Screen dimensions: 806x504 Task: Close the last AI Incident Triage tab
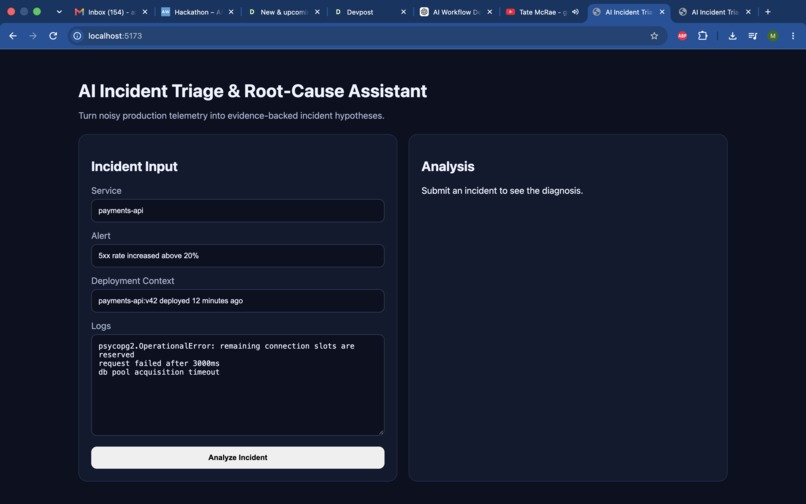(748, 12)
